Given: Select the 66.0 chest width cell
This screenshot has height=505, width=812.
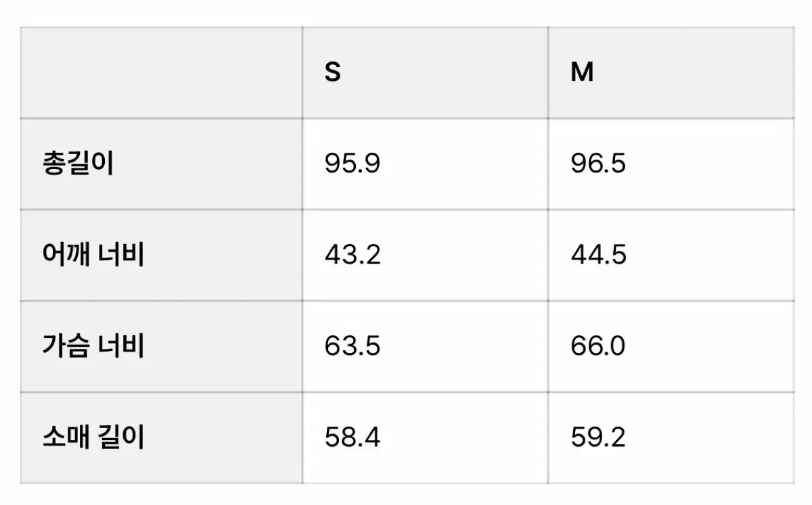Looking at the screenshot, I should pos(671,347).
